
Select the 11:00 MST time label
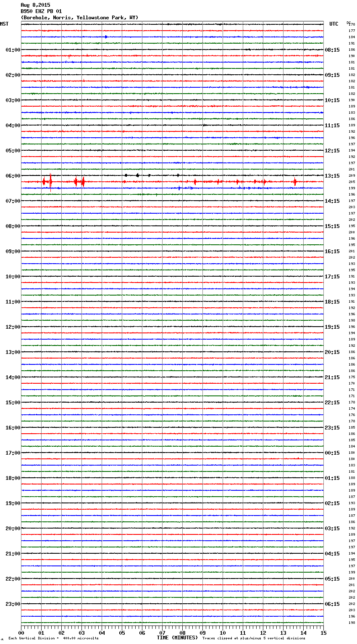point(13,302)
